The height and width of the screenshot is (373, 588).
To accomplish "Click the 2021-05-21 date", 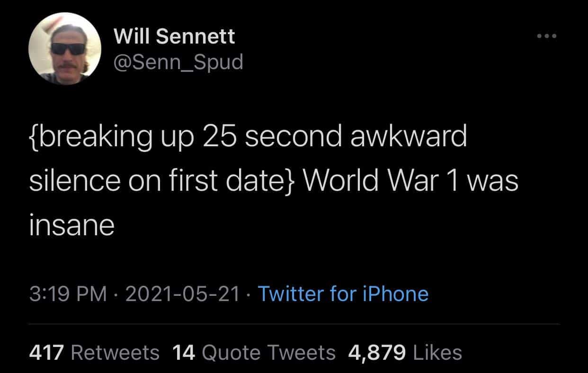I will pos(182,294).
